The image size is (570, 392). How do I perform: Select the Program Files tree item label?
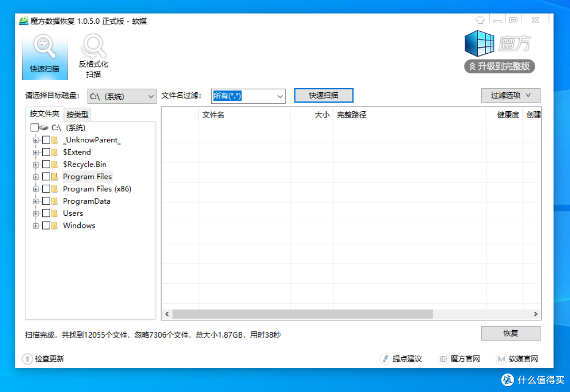point(87,177)
